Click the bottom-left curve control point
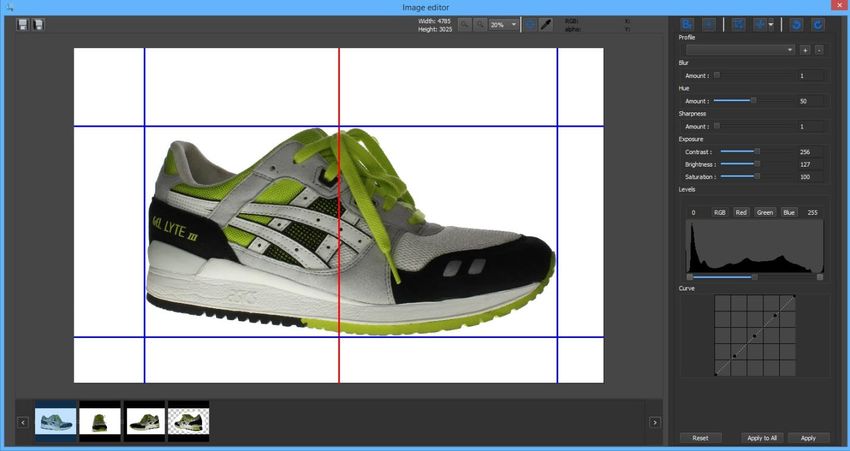The height and width of the screenshot is (451, 850). tap(716, 375)
